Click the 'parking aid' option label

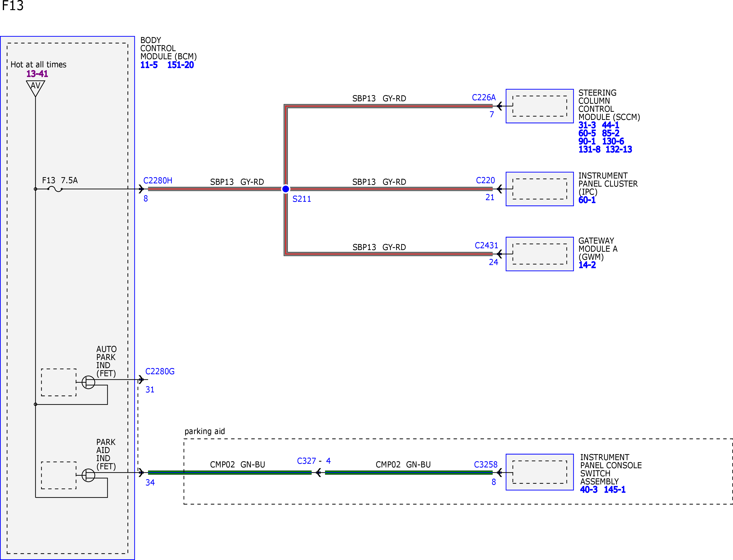coord(205,431)
